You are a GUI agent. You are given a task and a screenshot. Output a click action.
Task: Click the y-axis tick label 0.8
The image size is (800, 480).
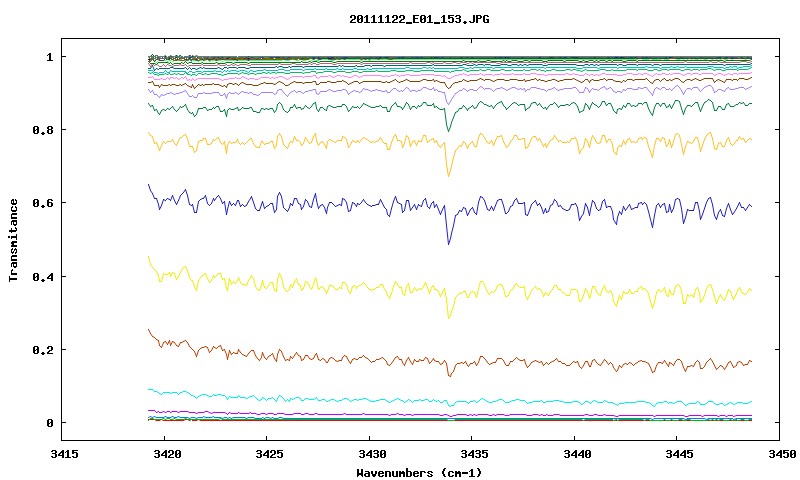pos(42,130)
